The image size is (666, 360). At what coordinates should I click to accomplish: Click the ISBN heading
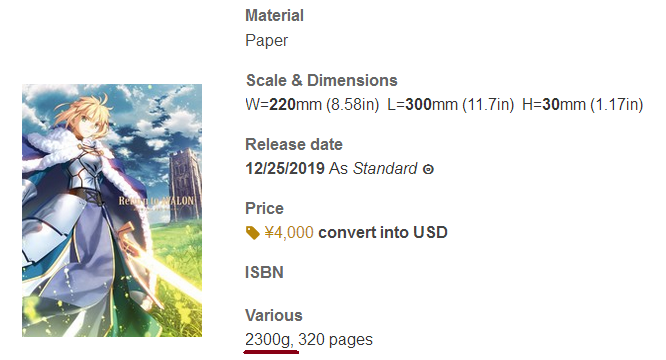coord(264,273)
